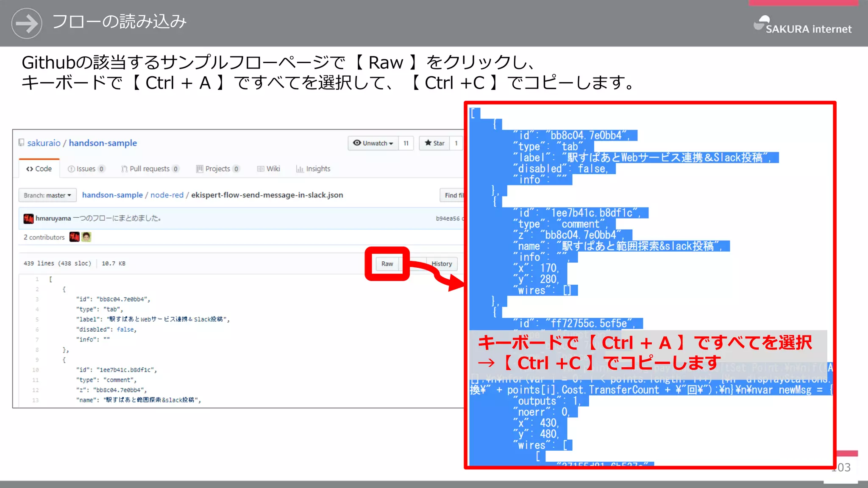Click the "id": "bb8c04.7e0bb4" code line
Viewport: 868px width, 488px height.
tap(113, 299)
